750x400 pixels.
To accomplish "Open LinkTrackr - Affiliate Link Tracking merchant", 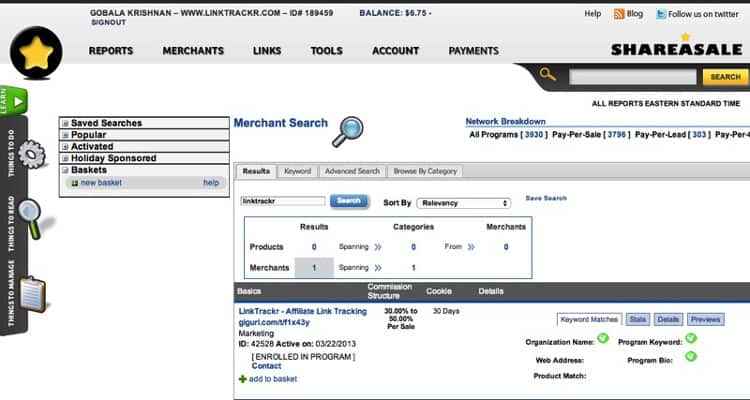I will click(303, 311).
